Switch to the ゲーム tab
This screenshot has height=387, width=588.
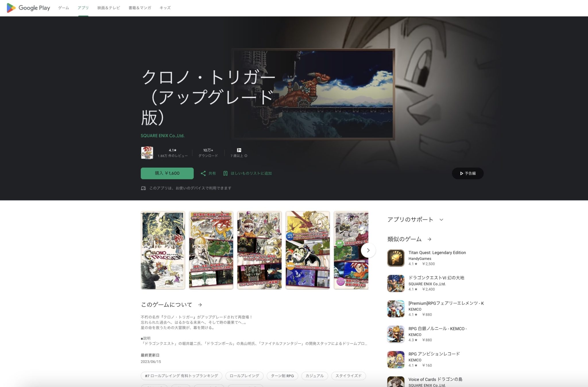pos(64,8)
